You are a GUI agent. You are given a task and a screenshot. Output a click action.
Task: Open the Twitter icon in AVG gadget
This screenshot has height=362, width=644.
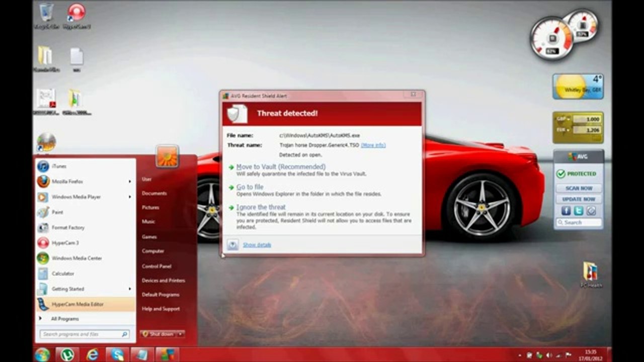click(x=579, y=211)
